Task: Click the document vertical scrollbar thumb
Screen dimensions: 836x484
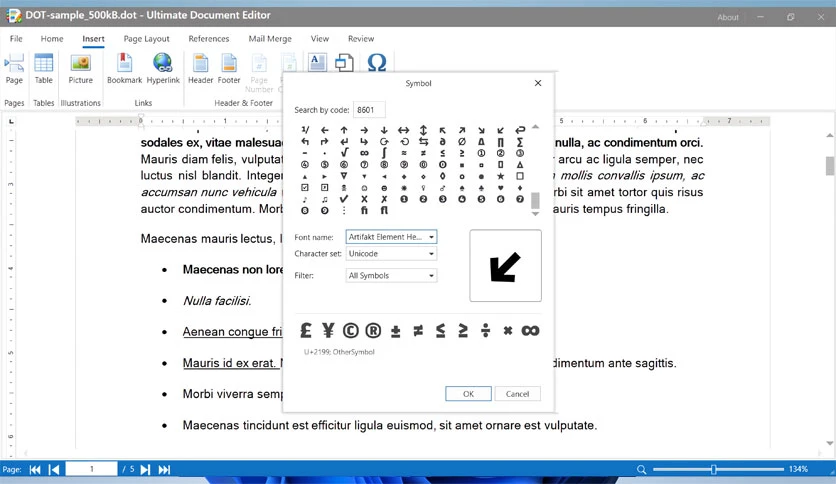Action: pos(830,166)
